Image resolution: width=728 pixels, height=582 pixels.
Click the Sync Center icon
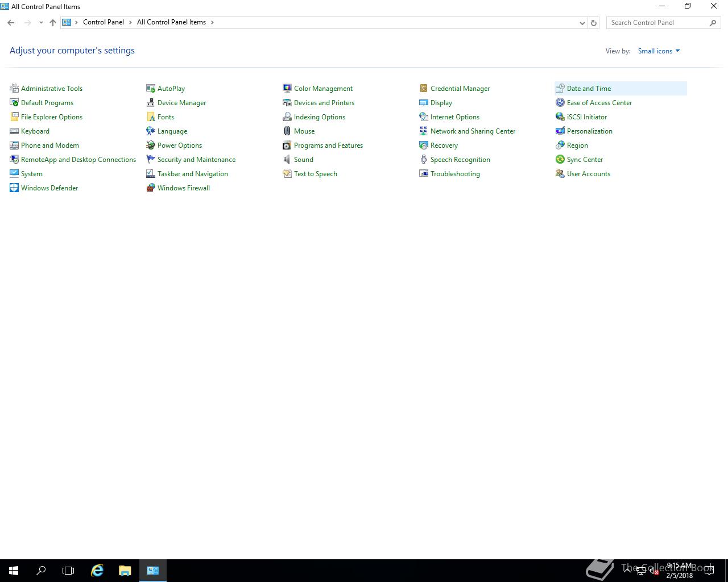[560, 159]
